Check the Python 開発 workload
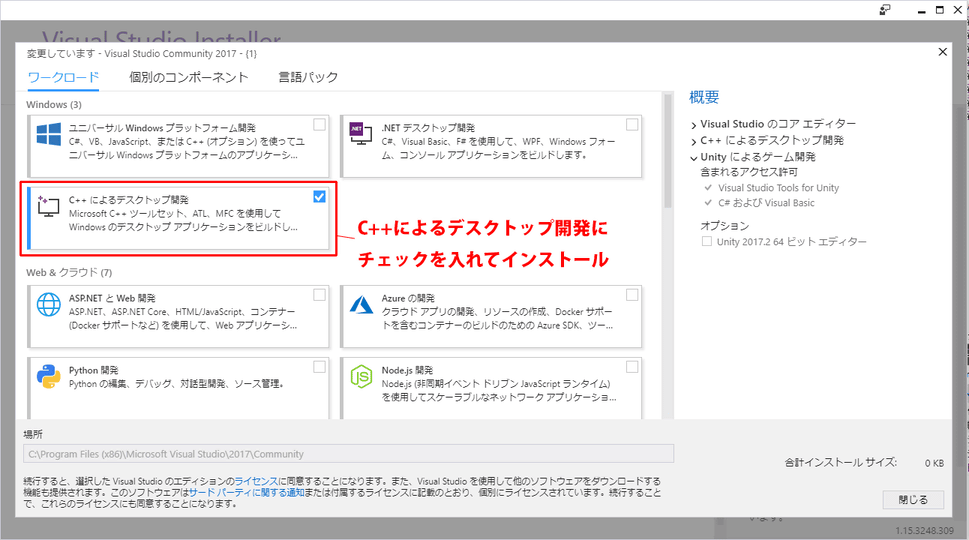 pos(319,367)
